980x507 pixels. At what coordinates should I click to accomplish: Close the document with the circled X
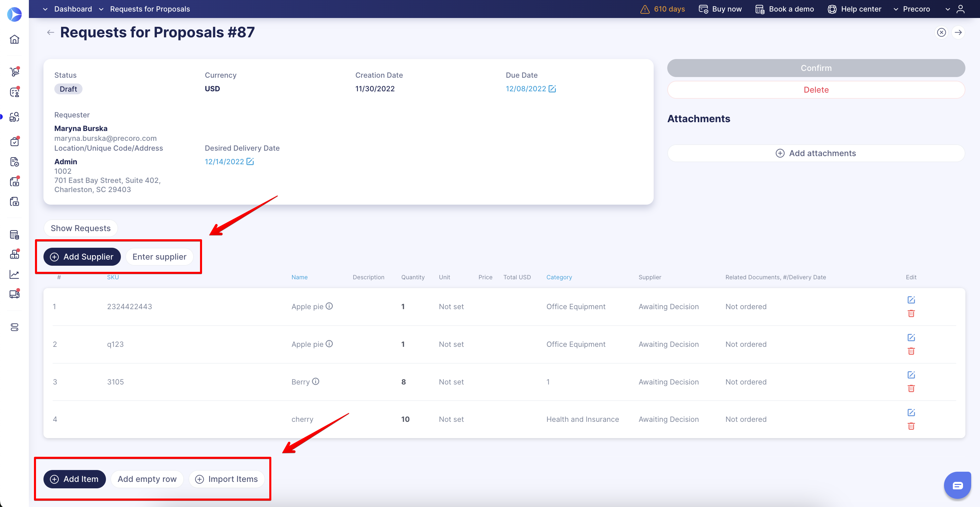pyautogui.click(x=941, y=32)
